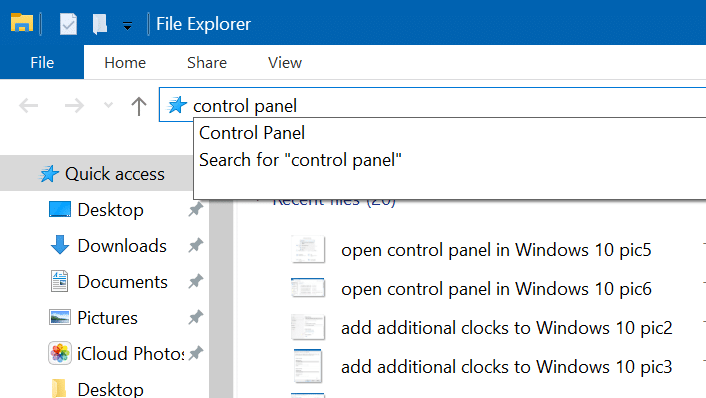Viewport: 706px width, 398px height.
Task: Switch to the View ribbon tab
Action: pos(285,63)
